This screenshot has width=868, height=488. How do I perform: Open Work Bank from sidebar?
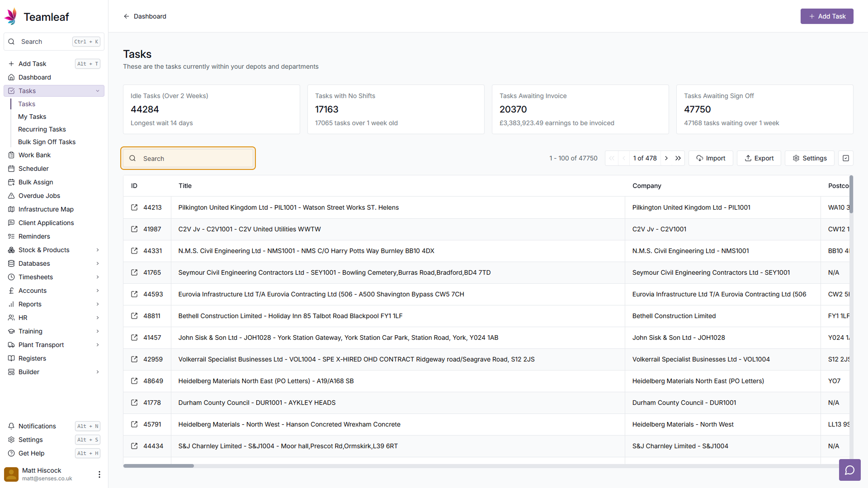[54, 155]
